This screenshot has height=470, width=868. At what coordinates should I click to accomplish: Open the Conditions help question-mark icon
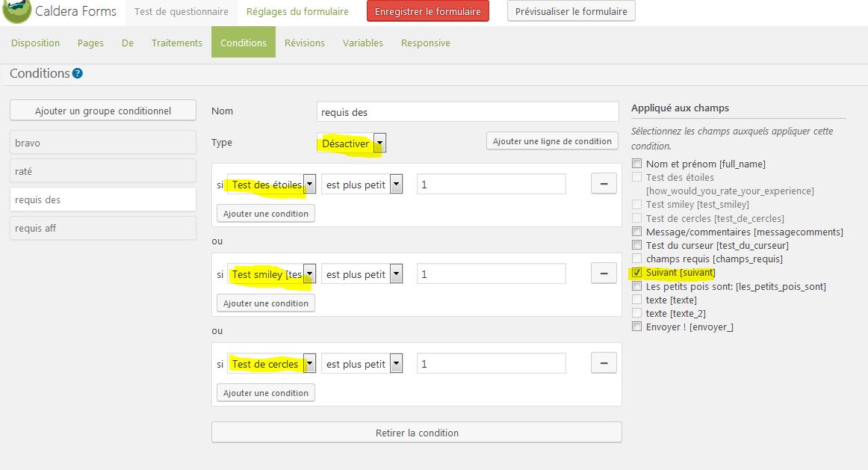click(x=78, y=73)
